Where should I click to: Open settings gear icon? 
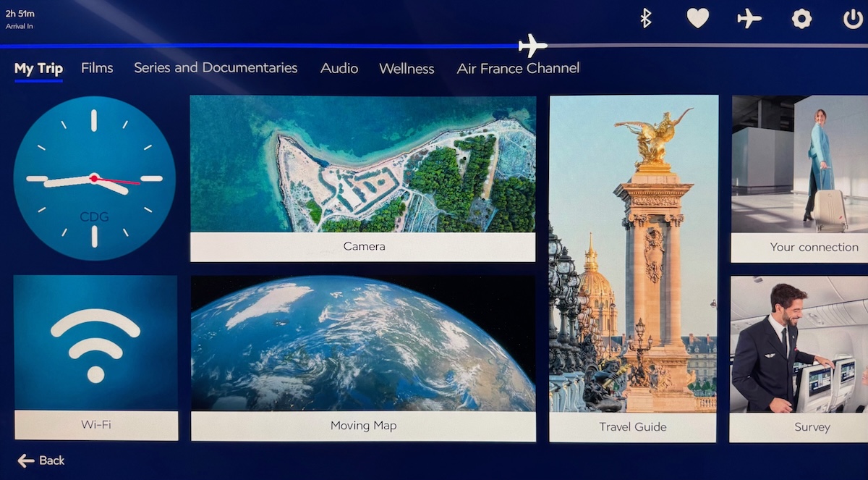(x=801, y=18)
